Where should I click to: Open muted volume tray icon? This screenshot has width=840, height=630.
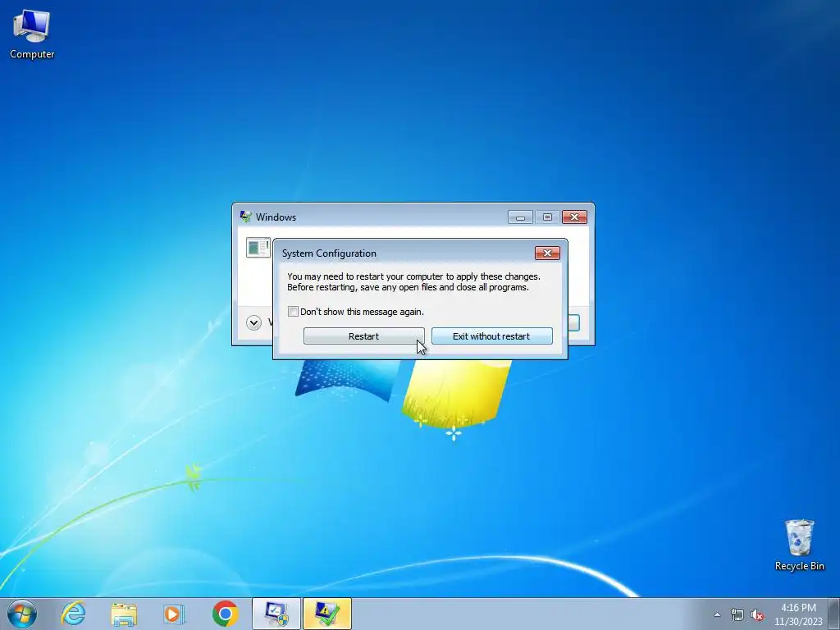[x=757, y=614]
